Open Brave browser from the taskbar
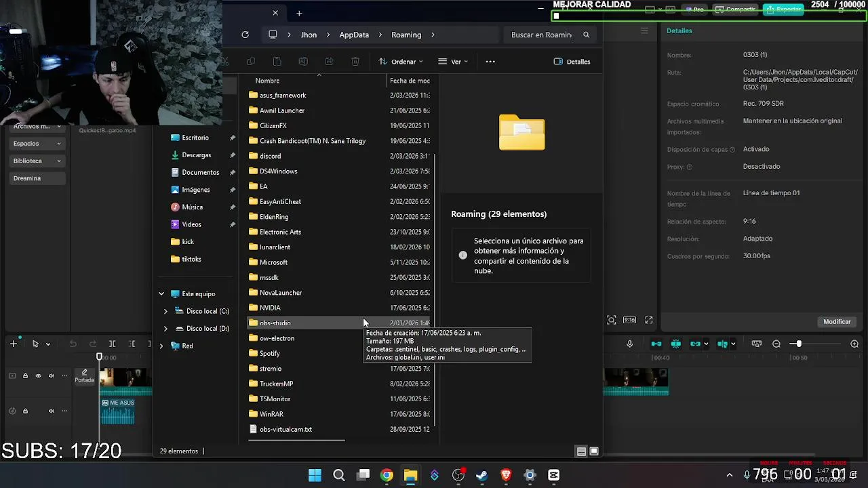Screen dimensions: 868x488 point(506,475)
